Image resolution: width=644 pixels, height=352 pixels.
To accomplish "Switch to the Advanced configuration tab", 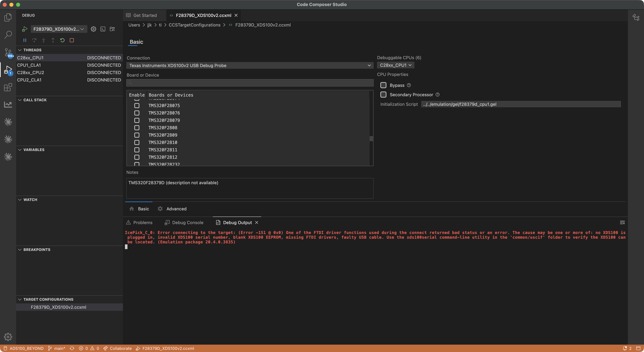I will click(172, 209).
